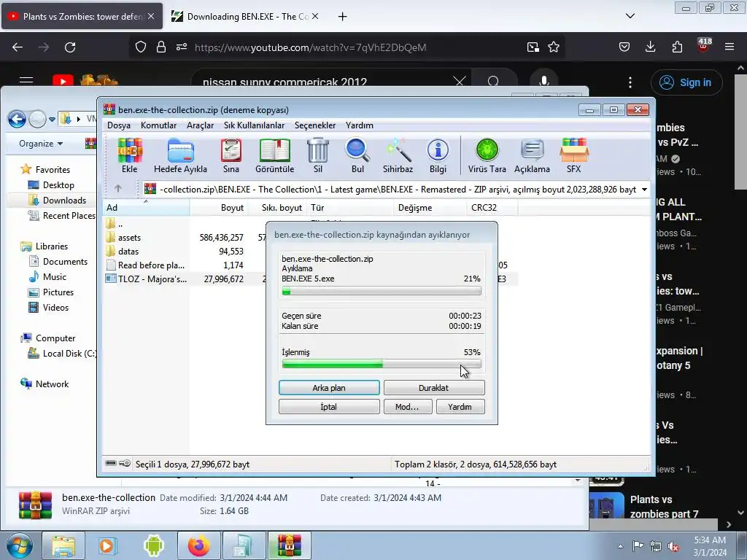This screenshot has width=747, height=560.
Task: Open the Android icon on taskbar
Action: 153,545
